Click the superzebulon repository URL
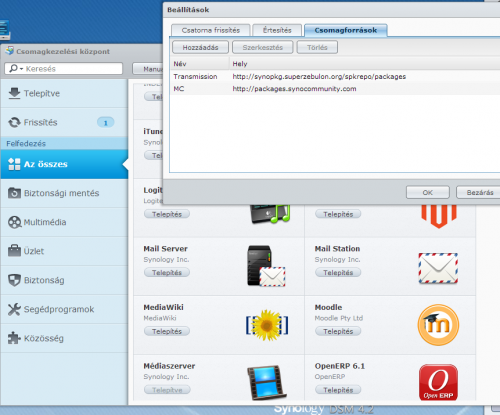The width and height of the screenshot is (500, 415). [319, 77]
